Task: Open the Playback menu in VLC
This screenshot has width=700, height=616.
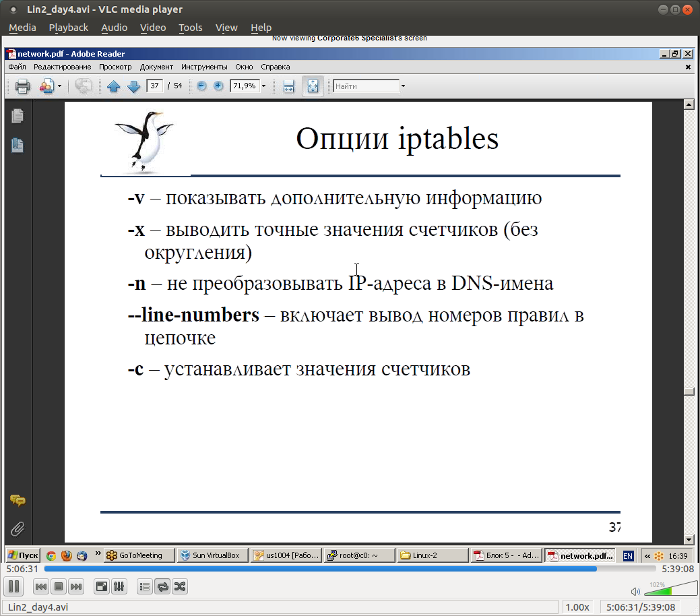Action: coord(68,28)
